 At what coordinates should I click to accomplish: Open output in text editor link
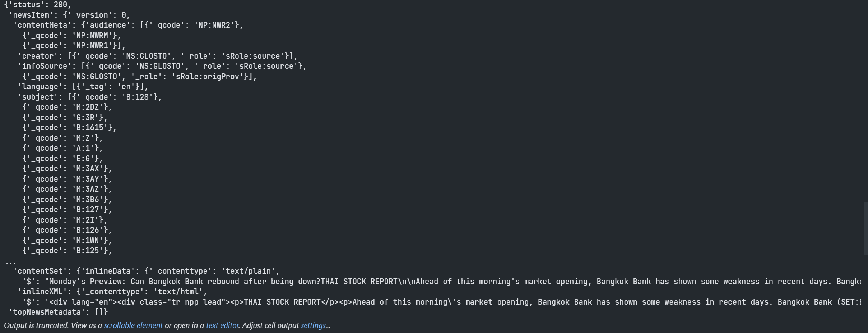(x=222, y=325)
